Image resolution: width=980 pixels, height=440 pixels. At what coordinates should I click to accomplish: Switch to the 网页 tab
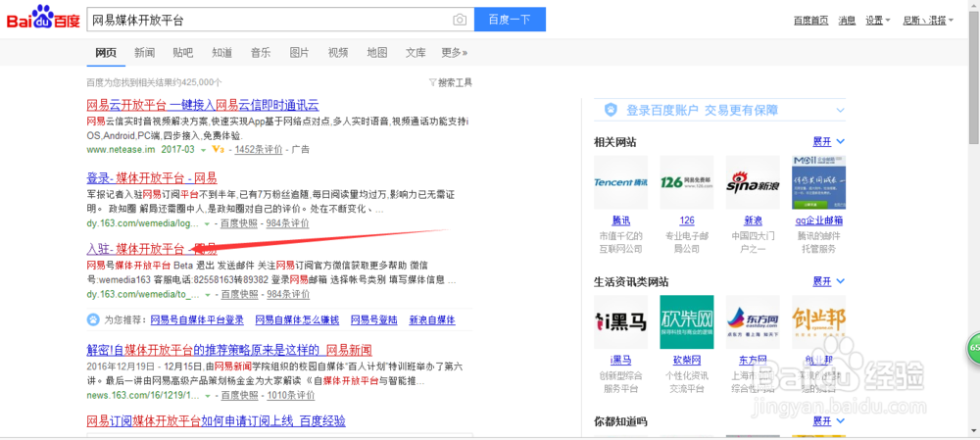pos(106,53)
